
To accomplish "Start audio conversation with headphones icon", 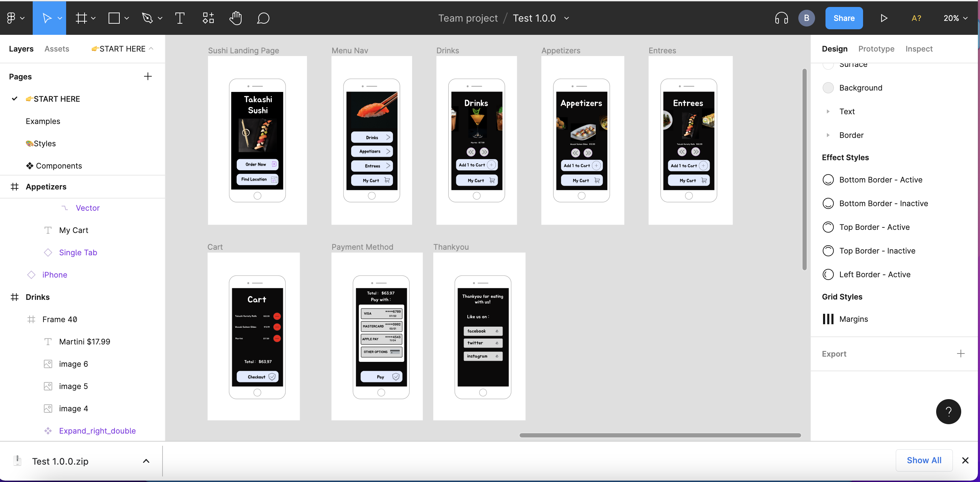I will (x=781, y=18).
